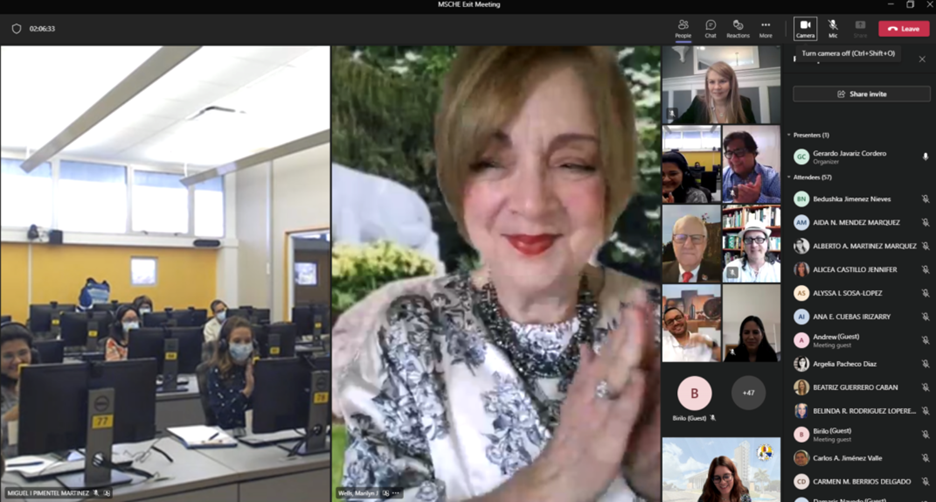Collapse the Presenters section

pos(789,135)
